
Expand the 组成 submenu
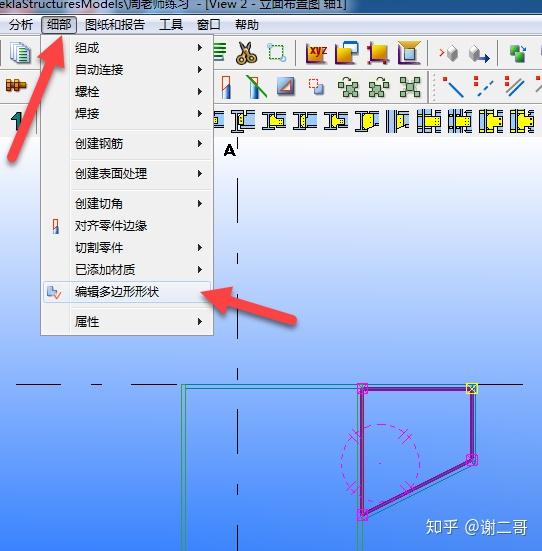click(x=127, y=48)
